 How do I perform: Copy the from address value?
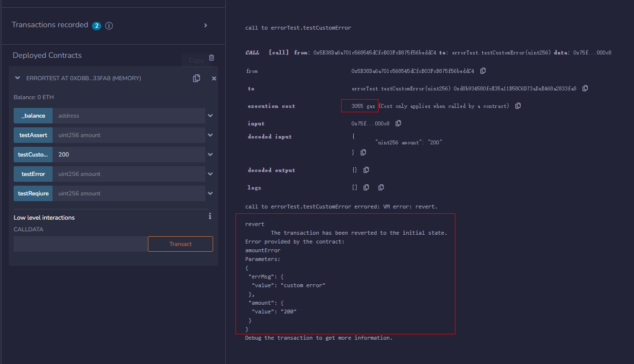tap(483, 71)
